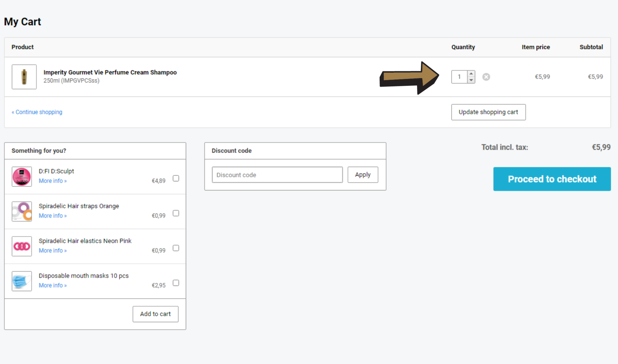
Task: Click the Hair elastics Neon Pink thumbnail
Action: pos(22,246)
